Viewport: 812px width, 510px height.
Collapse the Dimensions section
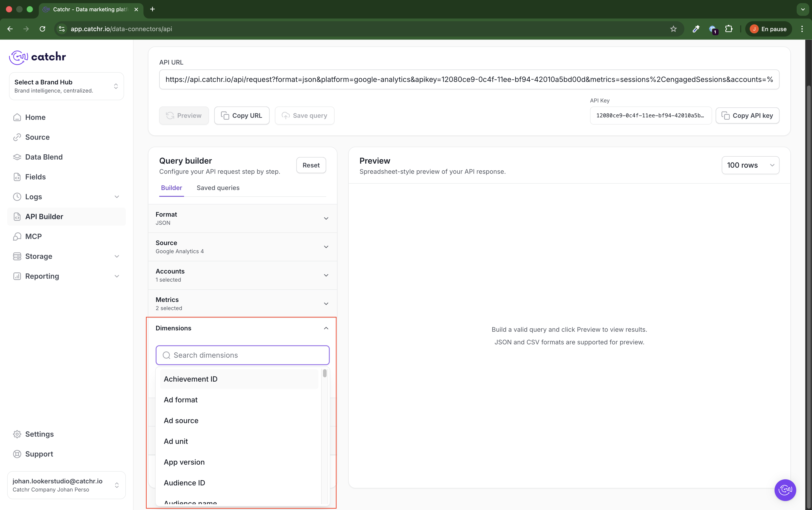point(326,328)
